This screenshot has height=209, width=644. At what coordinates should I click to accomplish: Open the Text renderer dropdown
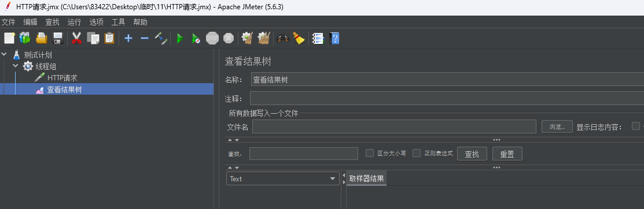[x=282, y=178]
